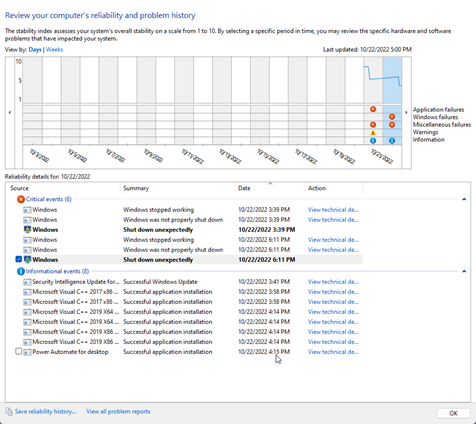The image size is (476, 424).
Task: Click Miscellaneous failures icon in 10/21 column
Action: coord(373,125)
